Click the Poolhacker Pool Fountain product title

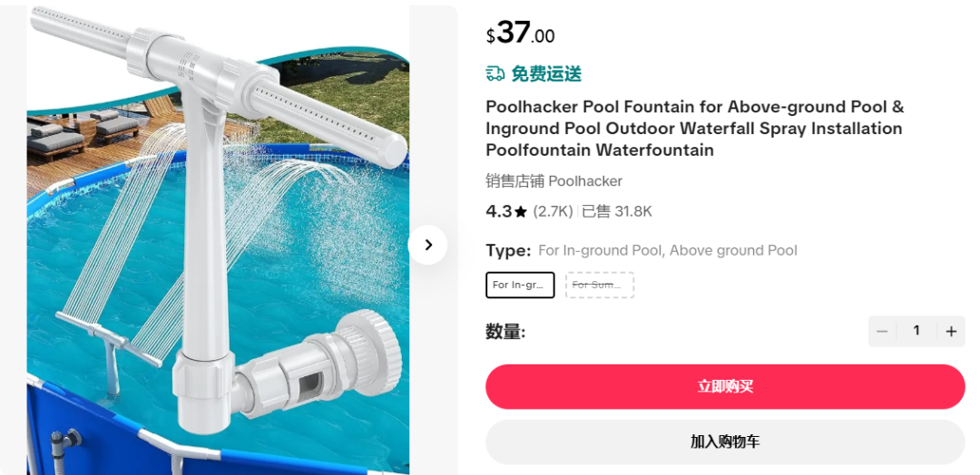695,128
